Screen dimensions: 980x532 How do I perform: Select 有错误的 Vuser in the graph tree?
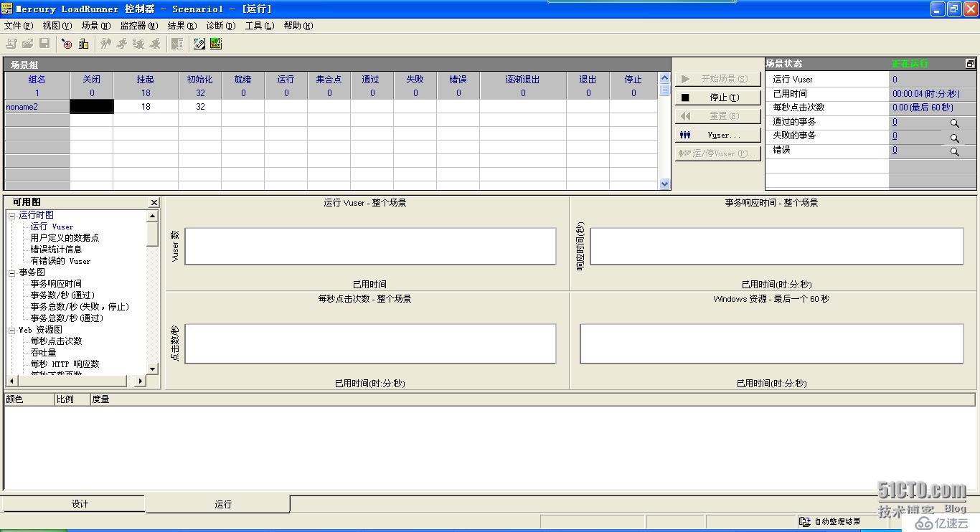click(x=60, y=261)
